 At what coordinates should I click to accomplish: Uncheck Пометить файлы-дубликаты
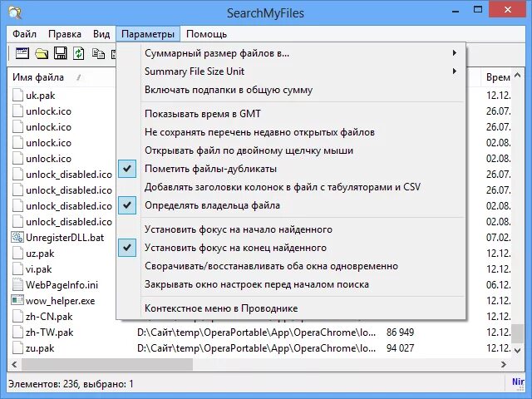click(x=291, y=169)
